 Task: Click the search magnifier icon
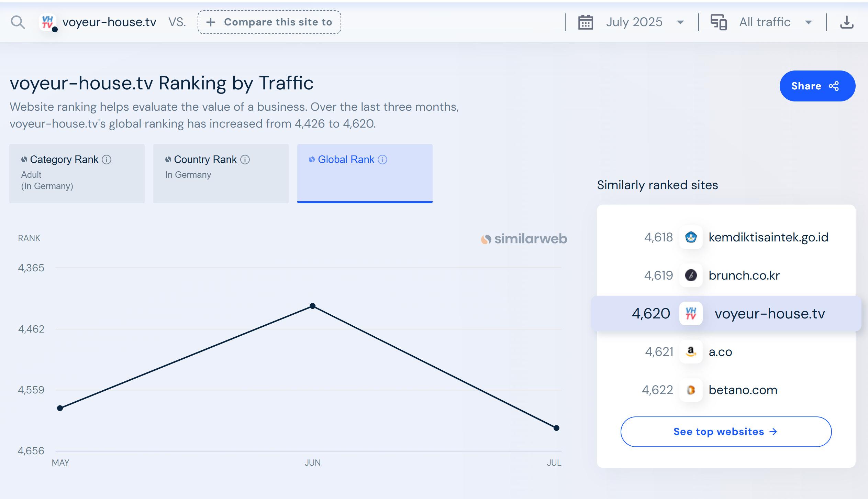coord(18,22)
